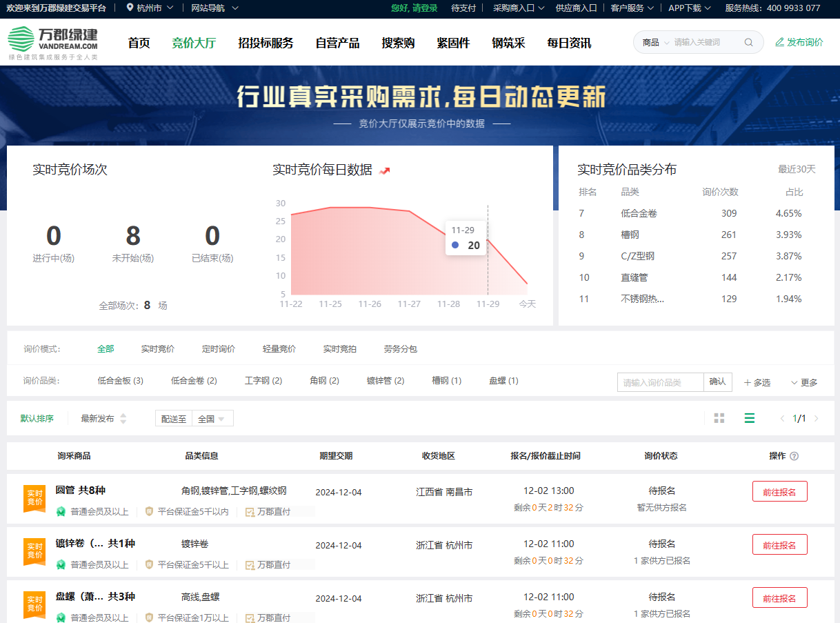Go to next page arrow
The image size is (840, 623).
tap(817, 418)
